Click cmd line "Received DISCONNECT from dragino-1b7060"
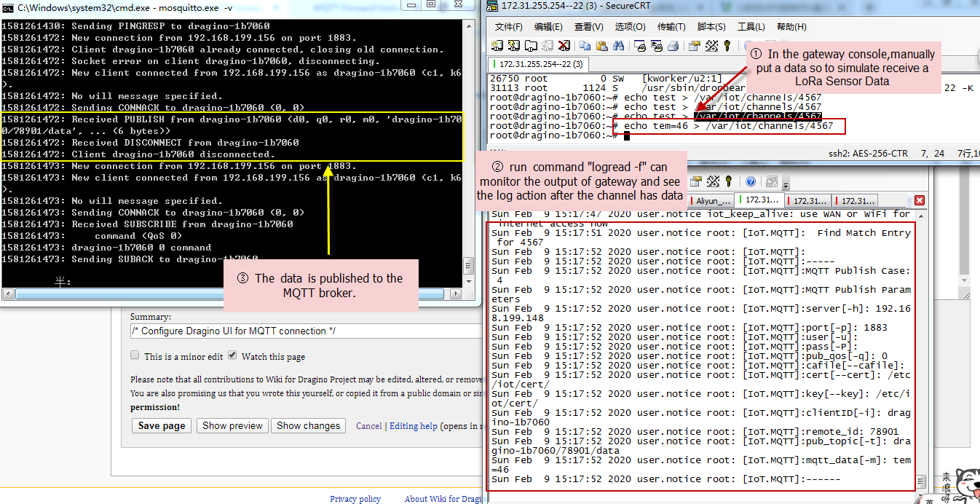The width and height of the screenshot is (980, 504). pos(185,143)
